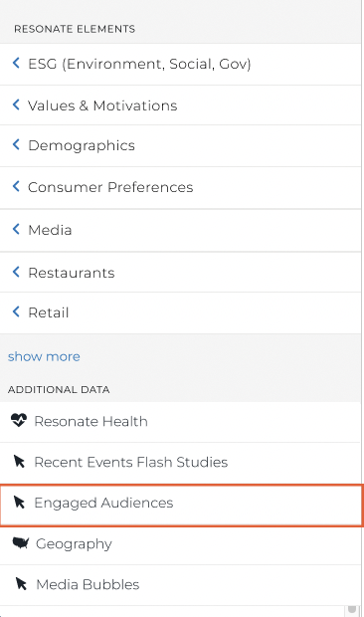Click the cursor icon beside Recent Events Flash Studies
The height and width of the screenshot is (617, 364).
[19, 461]
